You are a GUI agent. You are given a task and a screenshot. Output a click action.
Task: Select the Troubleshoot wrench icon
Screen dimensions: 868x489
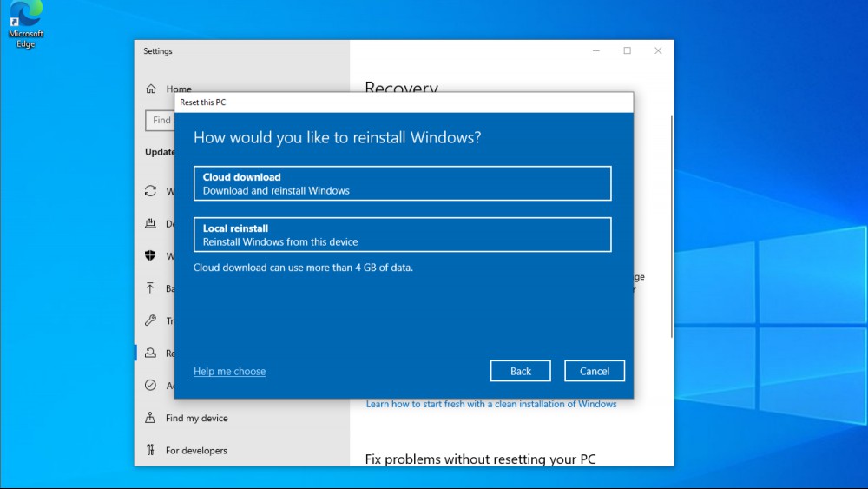(x=150, y=320)
